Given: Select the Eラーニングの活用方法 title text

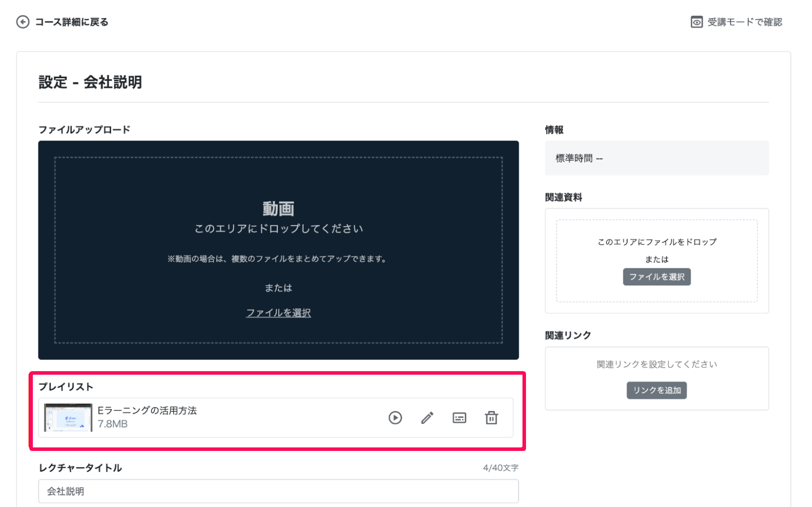Looking at the screenshot, I should tap(147, 411).
